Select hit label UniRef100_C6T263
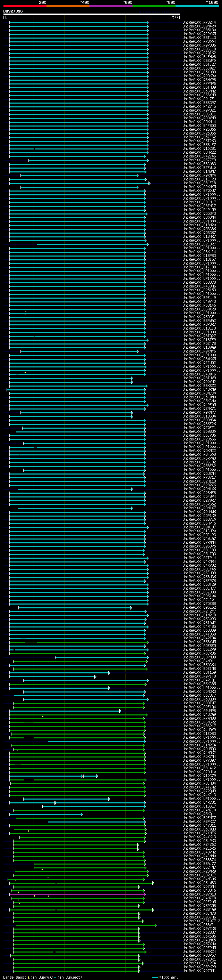The height and width of the screenshot is (980, 222). (x=199, y=141)
